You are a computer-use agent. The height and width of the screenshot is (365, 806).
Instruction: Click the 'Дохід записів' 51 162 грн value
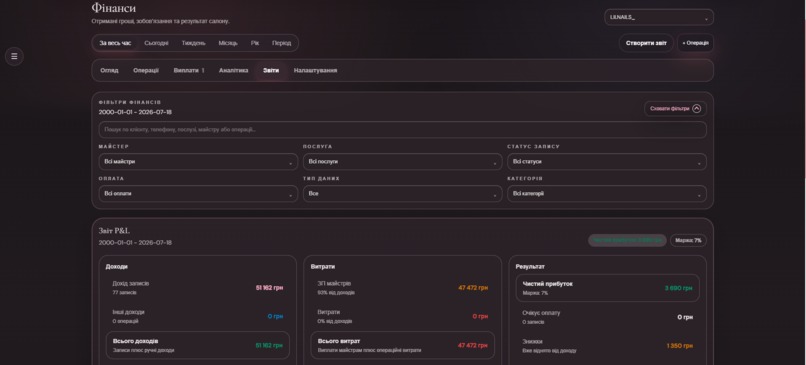[x=269, y=288]
